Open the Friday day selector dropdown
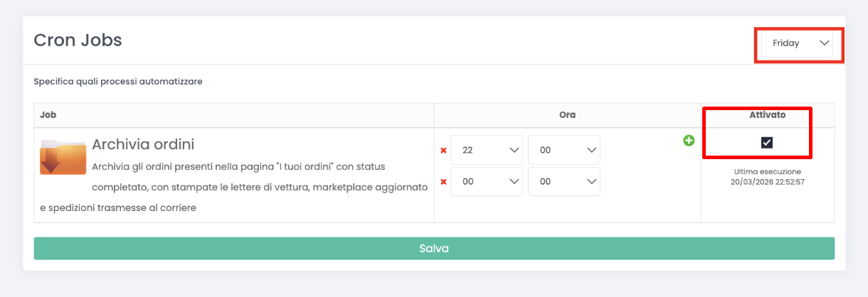Screen dimensions: 868x297 tap(796, 43)
